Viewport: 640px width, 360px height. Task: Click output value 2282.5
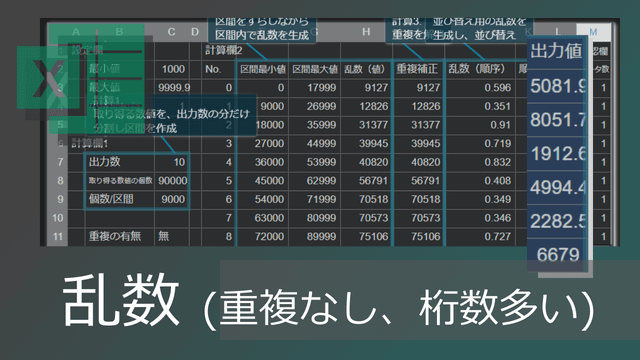coord(557,222)
